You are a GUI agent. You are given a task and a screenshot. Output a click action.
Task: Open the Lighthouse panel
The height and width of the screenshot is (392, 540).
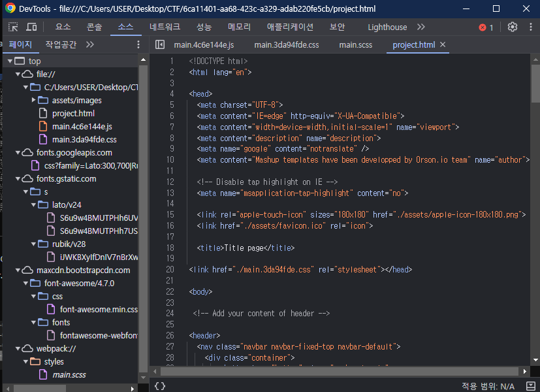(x=387, y=27)
